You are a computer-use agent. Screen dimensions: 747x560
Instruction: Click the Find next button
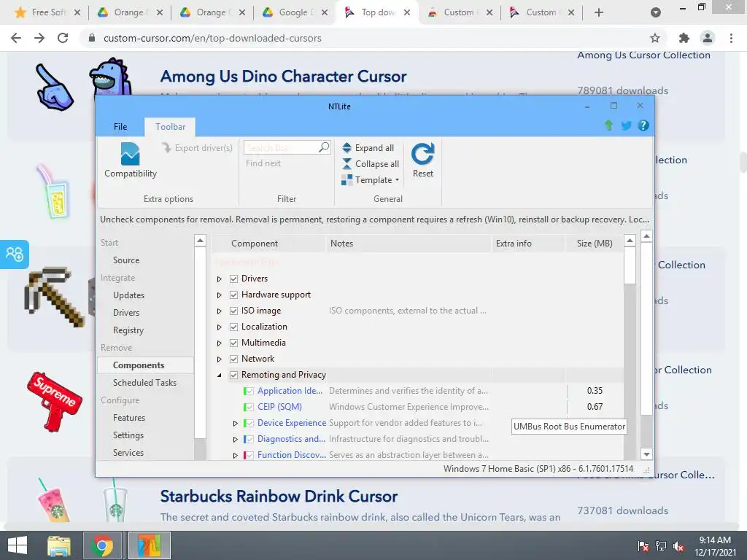[263, 163]
